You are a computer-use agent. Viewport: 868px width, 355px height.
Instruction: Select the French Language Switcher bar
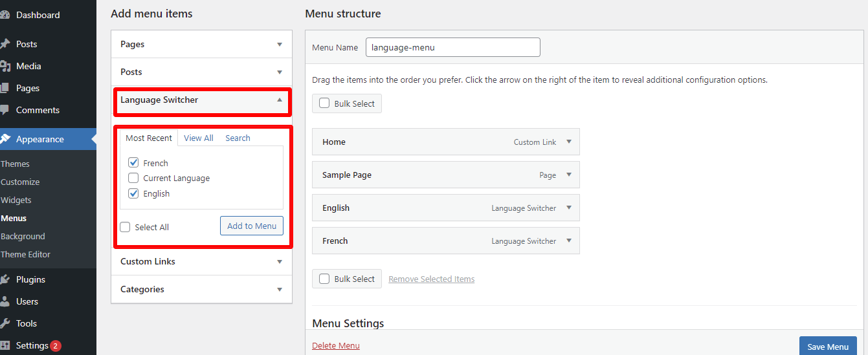pos(446,241)
